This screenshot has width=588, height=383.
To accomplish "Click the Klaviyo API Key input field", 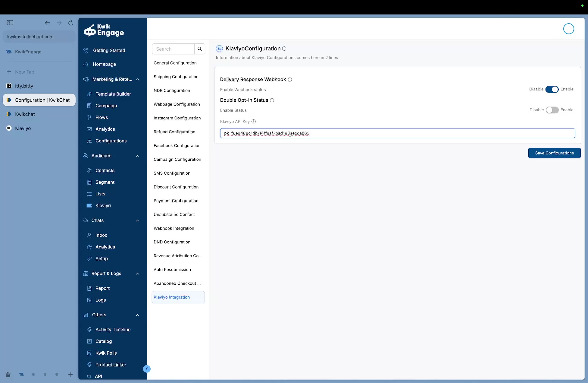I will pos(397,133).
